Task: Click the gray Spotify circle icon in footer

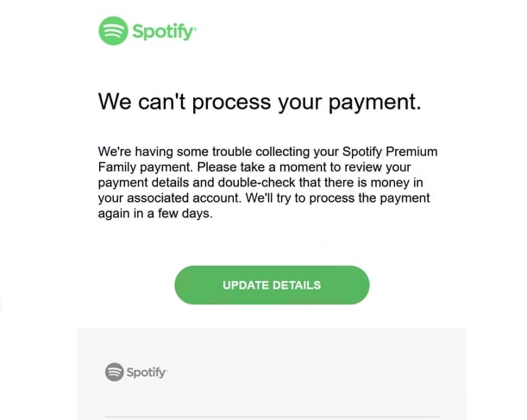Action: pos(115,372)
